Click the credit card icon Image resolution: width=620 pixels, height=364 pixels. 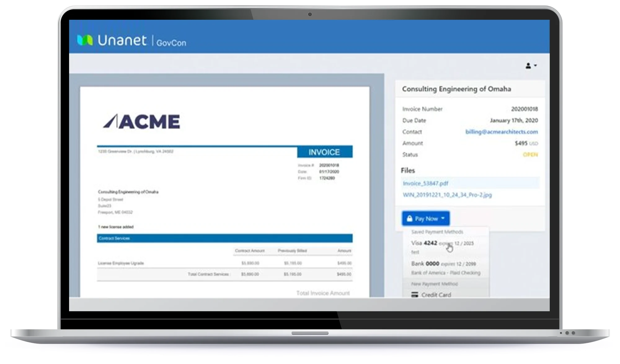pyautogui.click(x=414, y=295)
